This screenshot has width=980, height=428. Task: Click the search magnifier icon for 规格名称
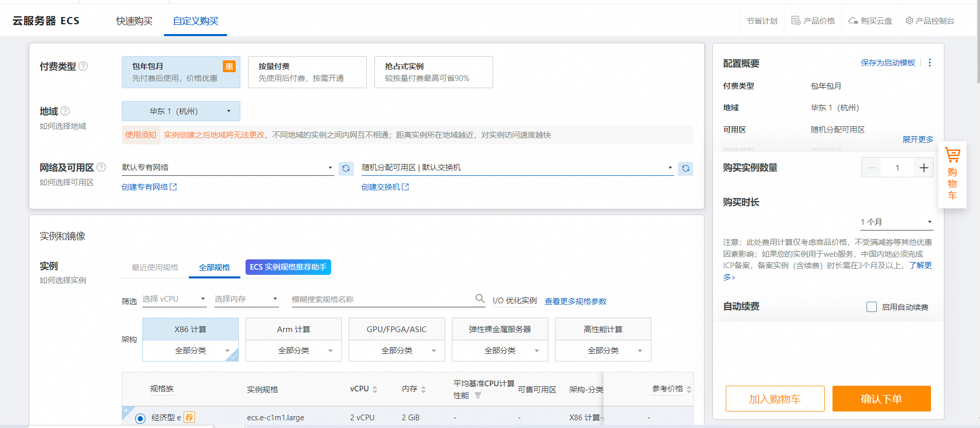(480, 298)
